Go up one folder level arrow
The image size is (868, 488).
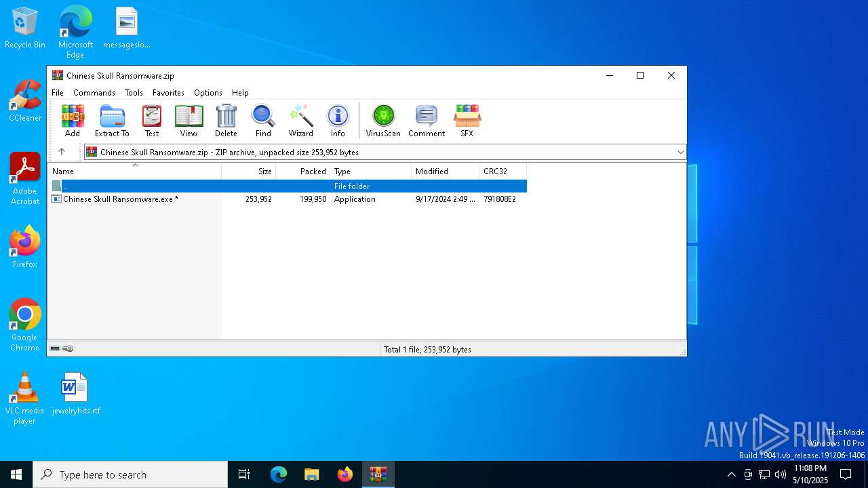click(x=62, y=152)
